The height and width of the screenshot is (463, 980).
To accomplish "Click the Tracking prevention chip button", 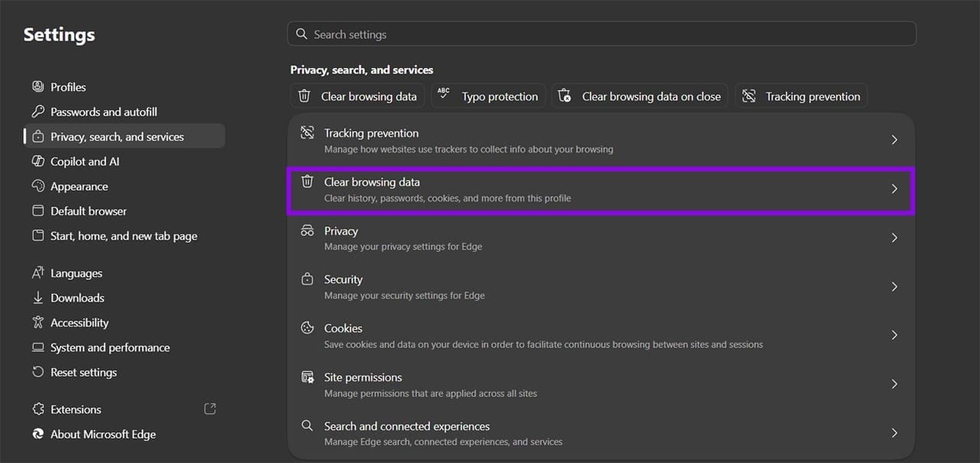I will coord(802,96).
